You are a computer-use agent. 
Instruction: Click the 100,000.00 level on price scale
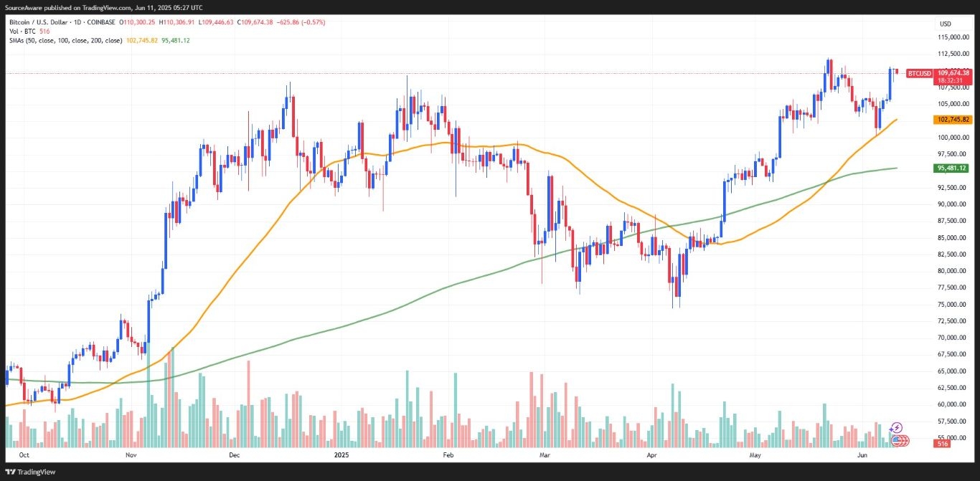tap(953, 138)
